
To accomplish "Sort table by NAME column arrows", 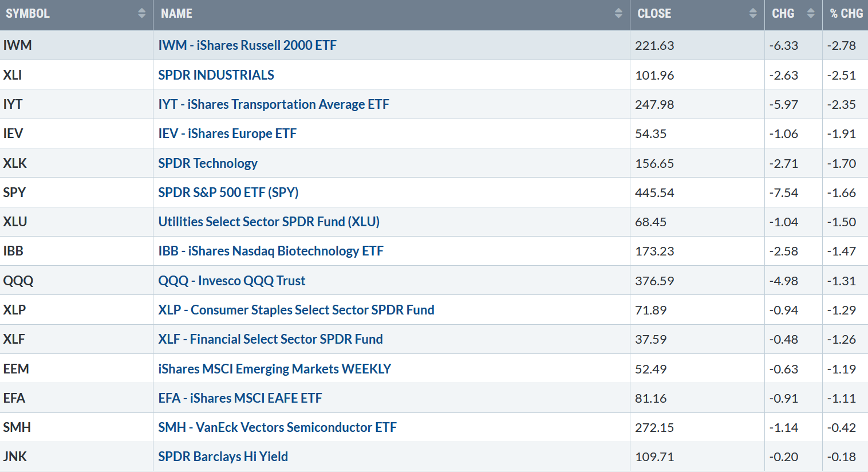I will click(618, 13).
